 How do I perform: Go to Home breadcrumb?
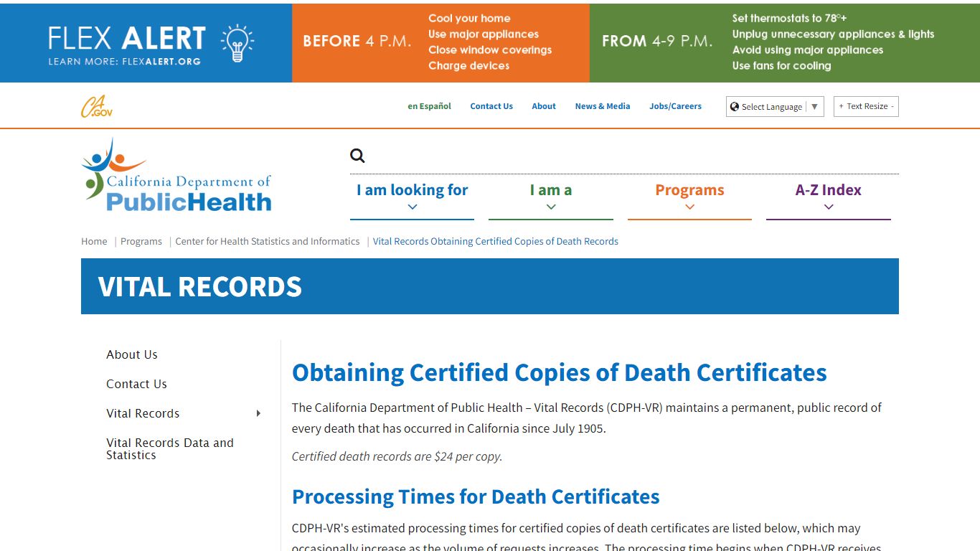click(x=94, y=241)
